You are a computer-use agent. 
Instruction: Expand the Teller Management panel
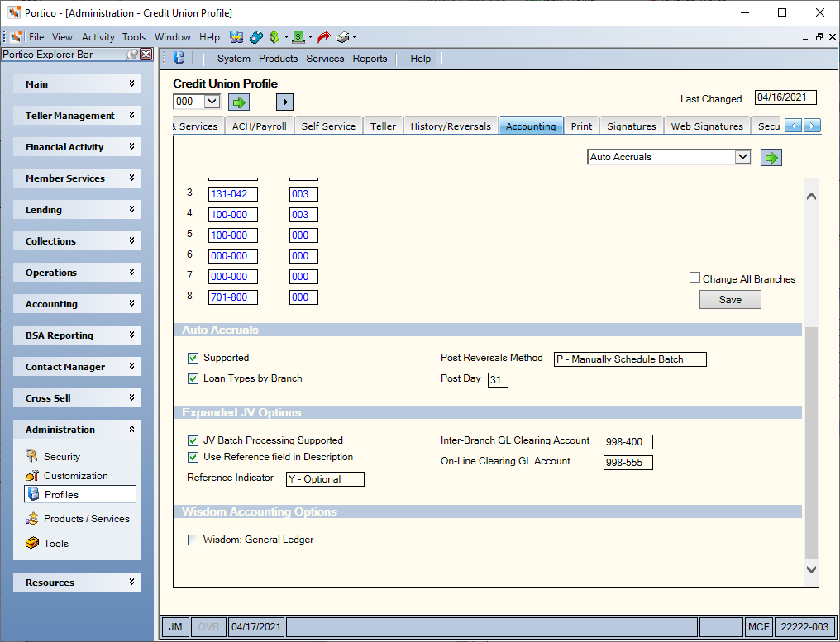(x=77, y=116)
